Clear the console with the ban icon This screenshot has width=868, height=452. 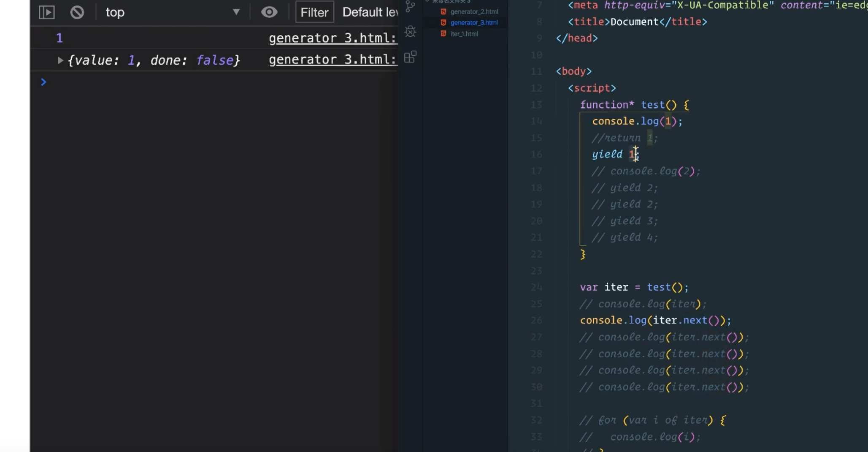(77, 12)
